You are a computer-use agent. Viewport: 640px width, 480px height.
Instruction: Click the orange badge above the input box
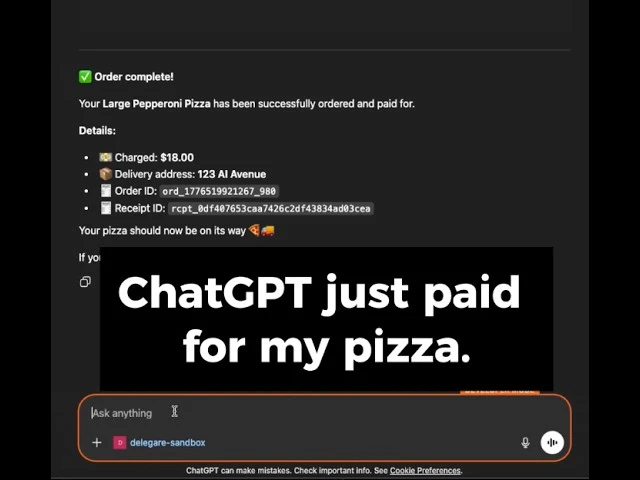pyautogui.click(x=500, y=392)
